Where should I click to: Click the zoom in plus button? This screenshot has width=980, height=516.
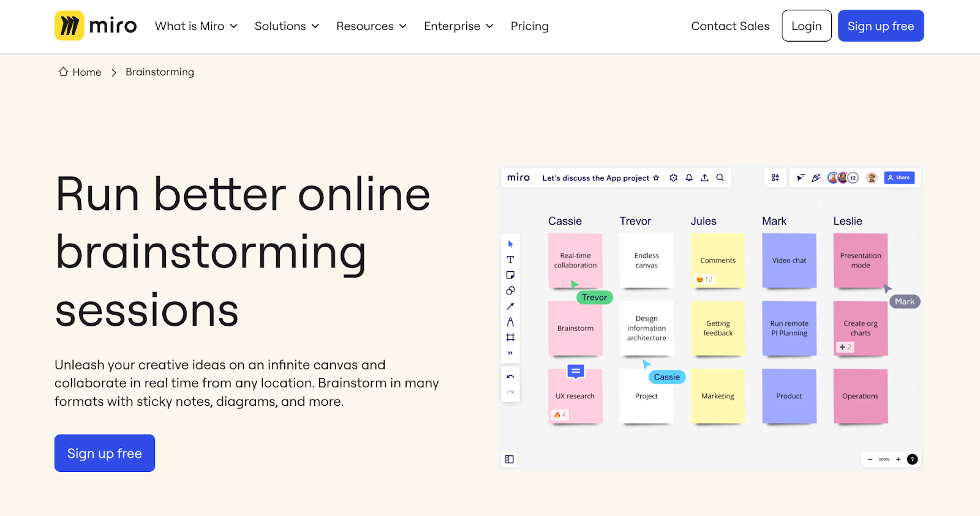tap(898, 459)
